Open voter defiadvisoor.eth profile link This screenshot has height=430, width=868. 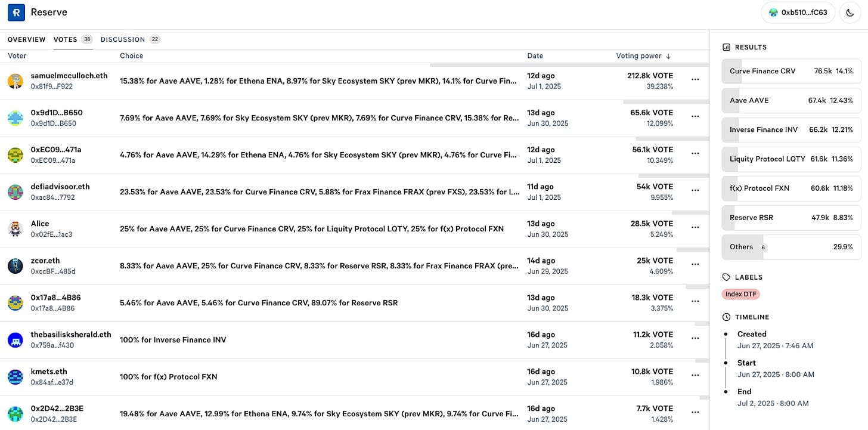click(60, 187)
